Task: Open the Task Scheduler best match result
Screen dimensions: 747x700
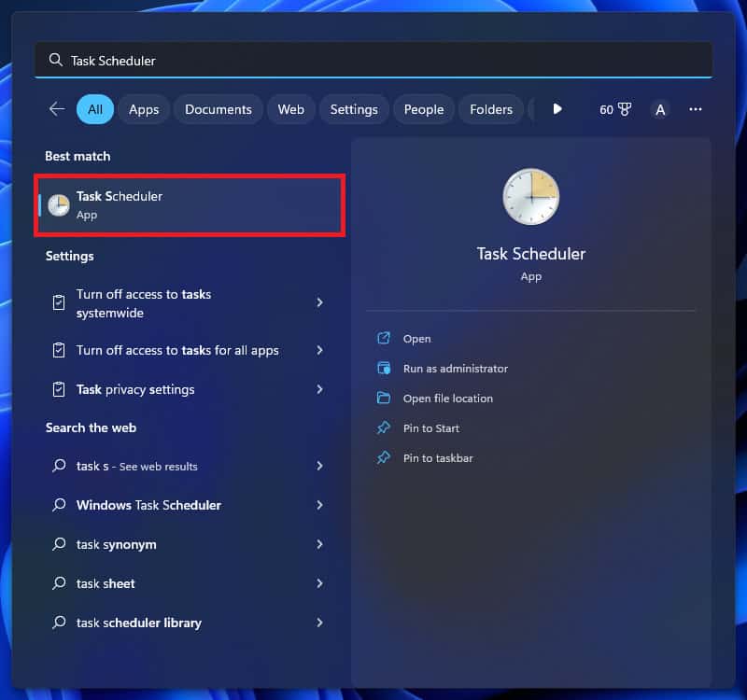Action: [x=190, y=205]
